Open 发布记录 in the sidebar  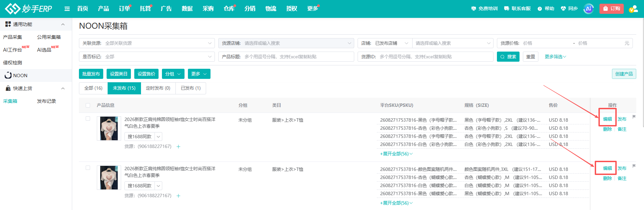pyautogui.click(x=47, y=101)
